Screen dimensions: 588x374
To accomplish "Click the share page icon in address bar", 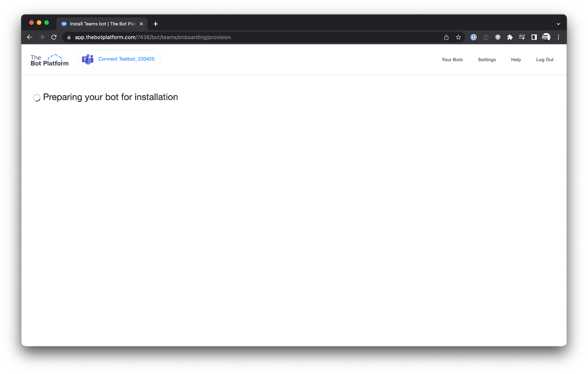I will pos(446,37).
